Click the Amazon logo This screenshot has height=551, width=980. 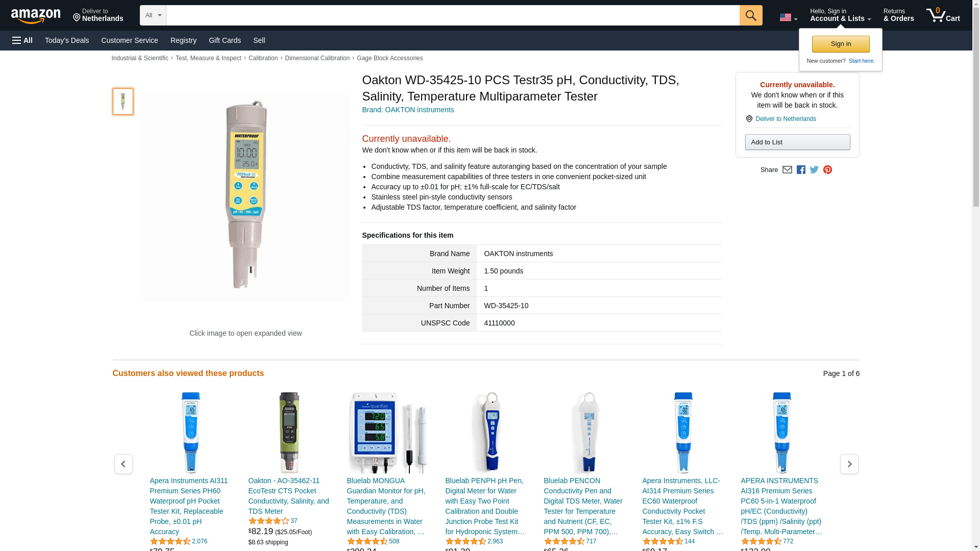pos(36,16)
